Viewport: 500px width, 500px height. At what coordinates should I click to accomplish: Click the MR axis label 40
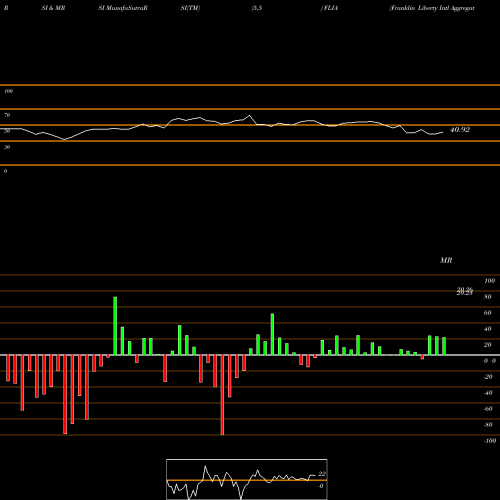click(x=487, y=329)
